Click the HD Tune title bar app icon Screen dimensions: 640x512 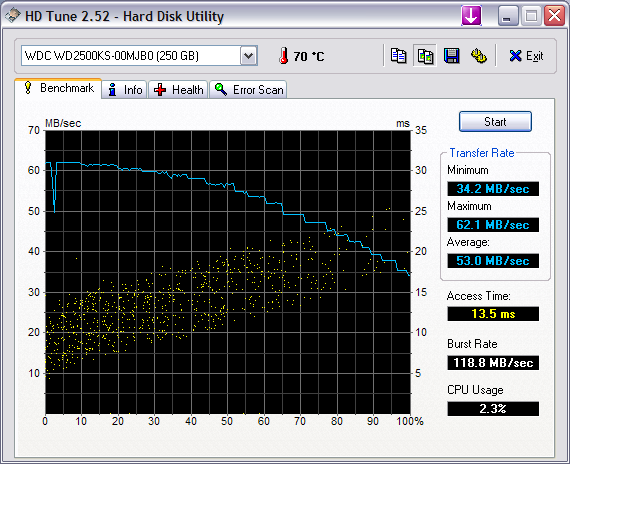(15, 15)
